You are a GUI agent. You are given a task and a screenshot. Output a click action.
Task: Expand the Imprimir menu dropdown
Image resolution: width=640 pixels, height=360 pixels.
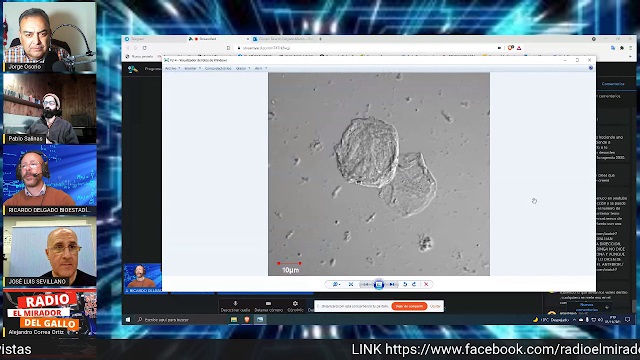[x=192, y=69]
